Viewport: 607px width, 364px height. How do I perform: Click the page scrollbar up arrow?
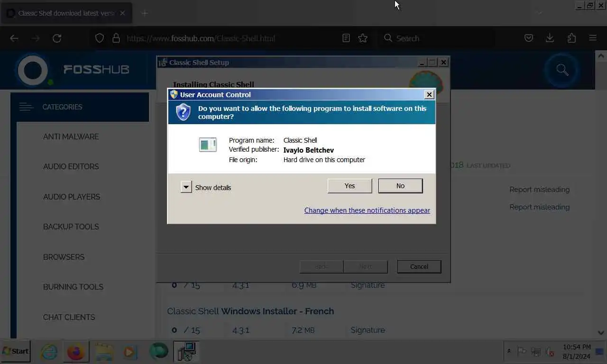click(x=601, y=55)
